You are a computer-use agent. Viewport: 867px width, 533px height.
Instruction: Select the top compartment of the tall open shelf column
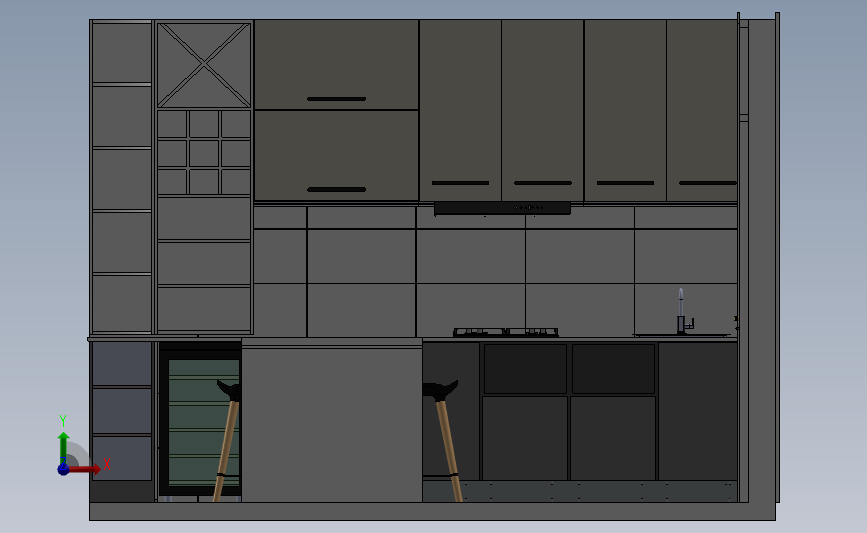(x=122, y=53)
